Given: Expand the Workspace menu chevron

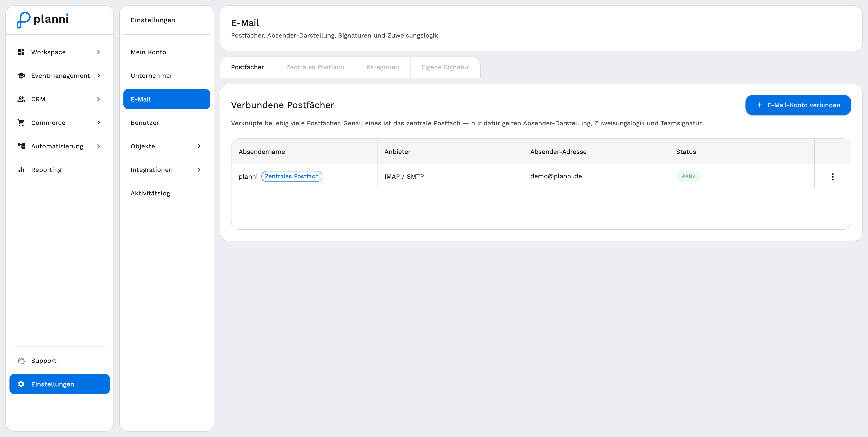Looking at the screenshot, I should click(98, 52).
